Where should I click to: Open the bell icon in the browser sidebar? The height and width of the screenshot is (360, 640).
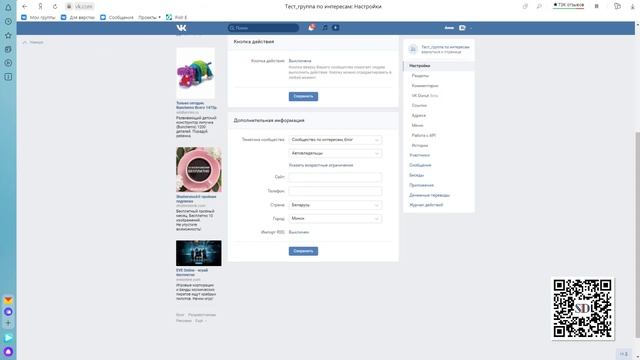tap(8, 7)
